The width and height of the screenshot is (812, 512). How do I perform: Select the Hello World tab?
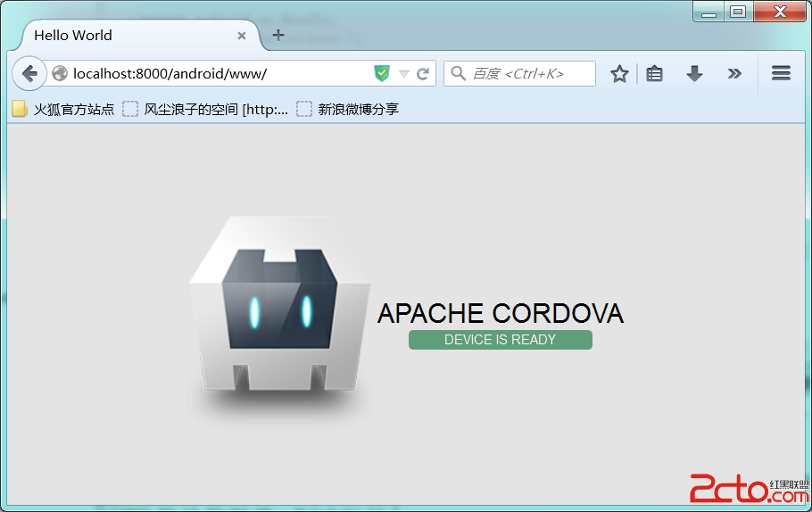(x=140, y=35)
